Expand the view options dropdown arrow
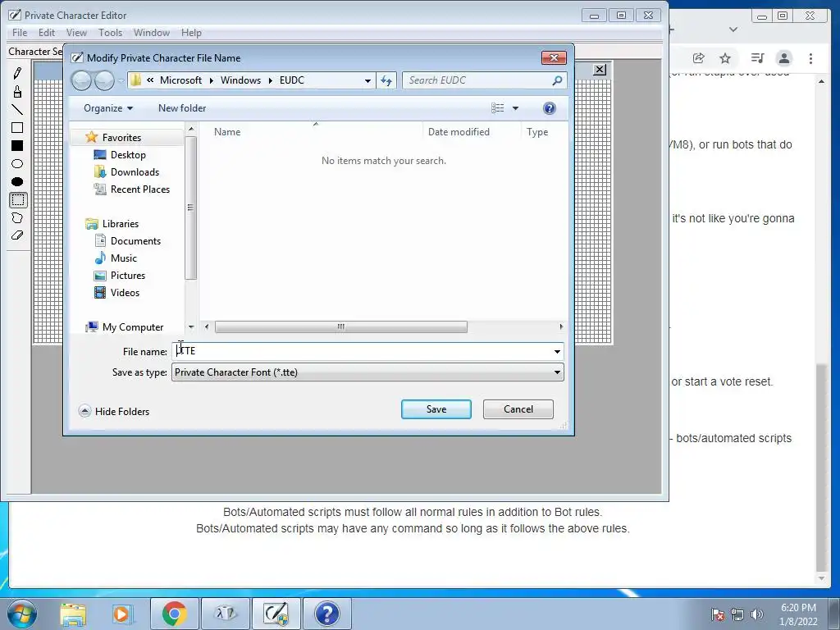Image resolution: width=840 pixels, height=630 pixels. point(515,108)
